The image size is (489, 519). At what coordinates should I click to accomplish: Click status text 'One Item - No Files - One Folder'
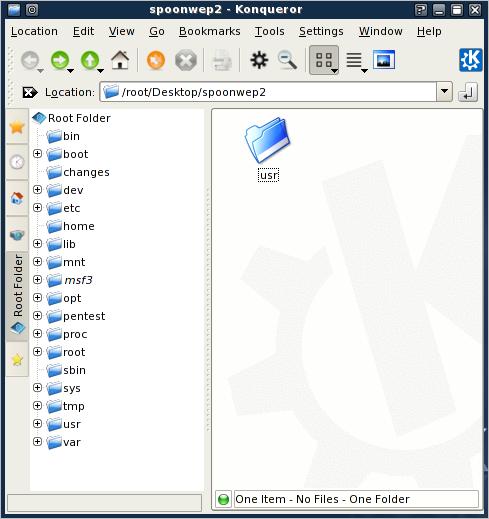point(322,499)
